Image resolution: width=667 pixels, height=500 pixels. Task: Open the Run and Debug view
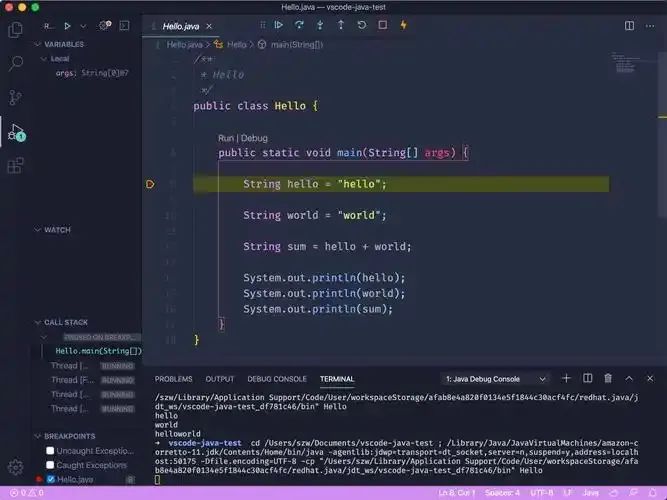[x=16, y=132]
